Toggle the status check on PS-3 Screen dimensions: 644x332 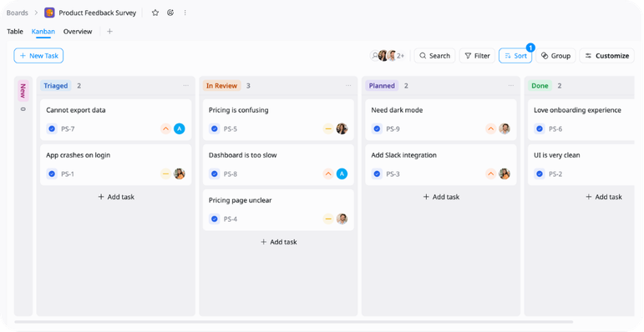(377, 174)
